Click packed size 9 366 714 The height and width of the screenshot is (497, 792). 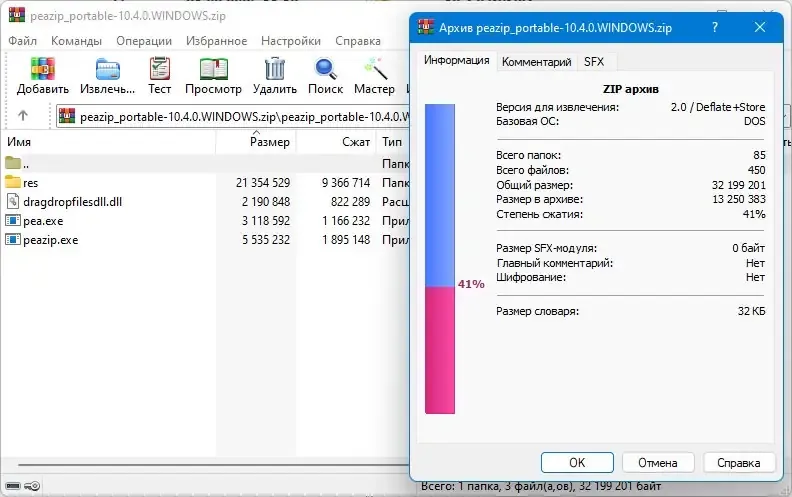346,182
